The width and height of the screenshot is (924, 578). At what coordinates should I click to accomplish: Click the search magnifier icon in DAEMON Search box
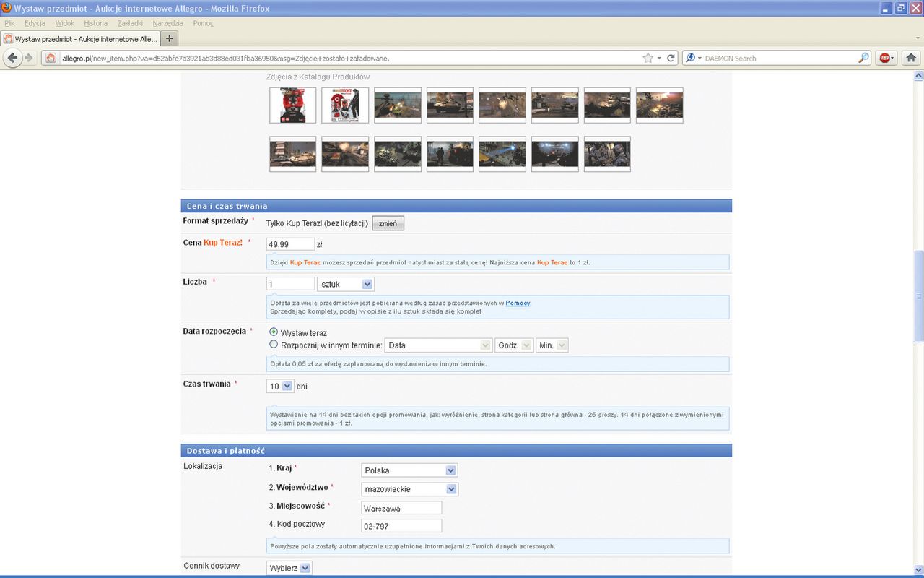pos(863,58)
